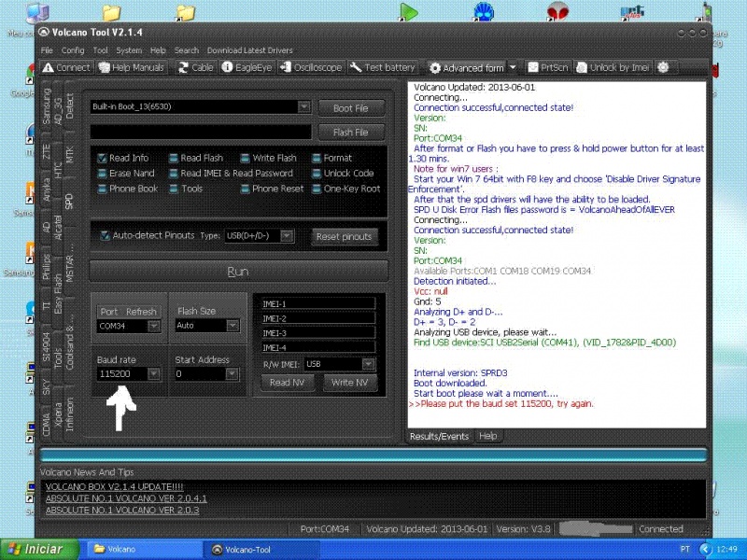Toggle Auto-detect Pinouts checkbox
The image size is (747, 560).
click(x=105, y=235)
